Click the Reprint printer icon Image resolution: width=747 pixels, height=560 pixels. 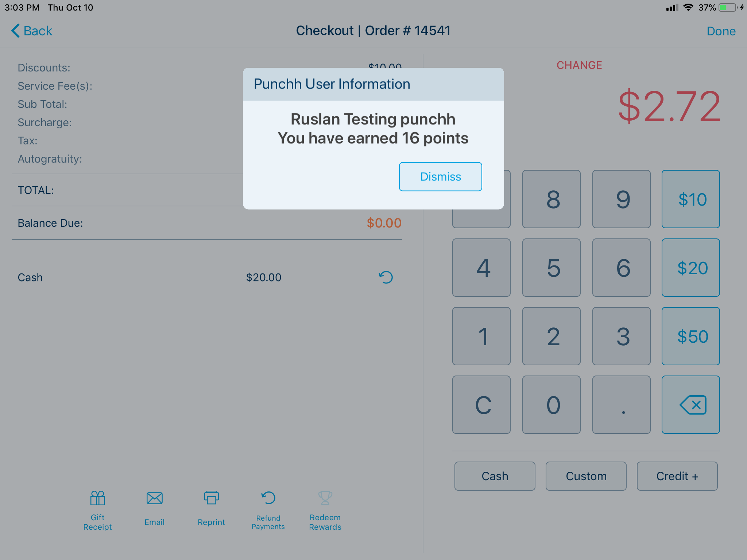tap(211, 498)
